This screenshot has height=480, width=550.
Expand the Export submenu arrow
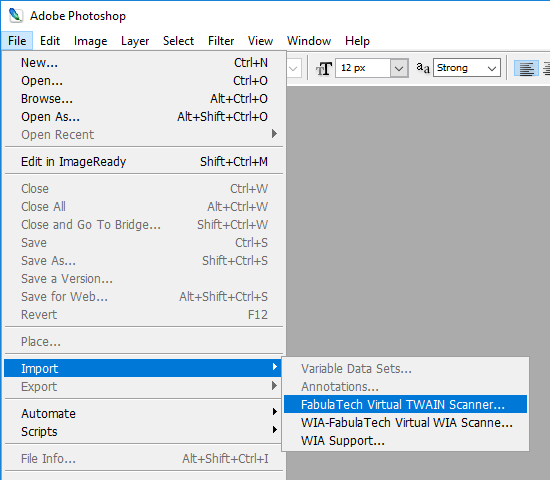pyautogui.click(x=274, y=386)
